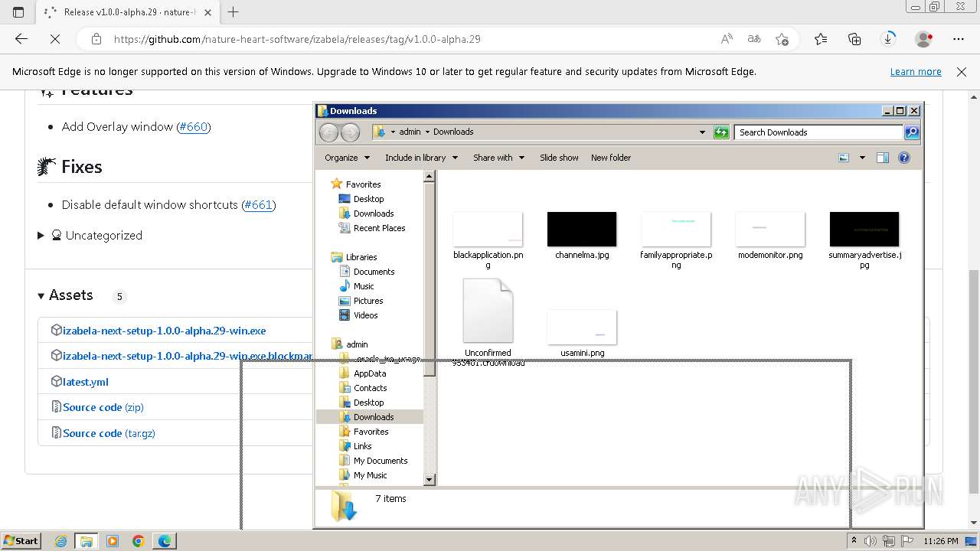
Task: Download izabela-next-setup-1.0.0-alpha.29-win.exe
Action: point(164,331)
